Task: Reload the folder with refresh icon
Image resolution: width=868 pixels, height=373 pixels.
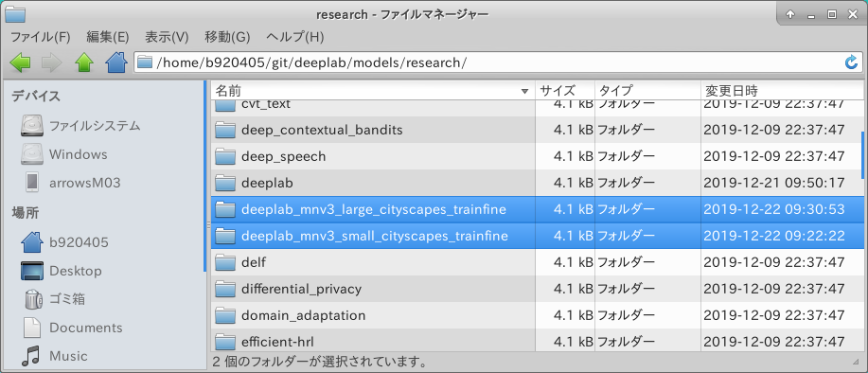Action: click(851, 62)
